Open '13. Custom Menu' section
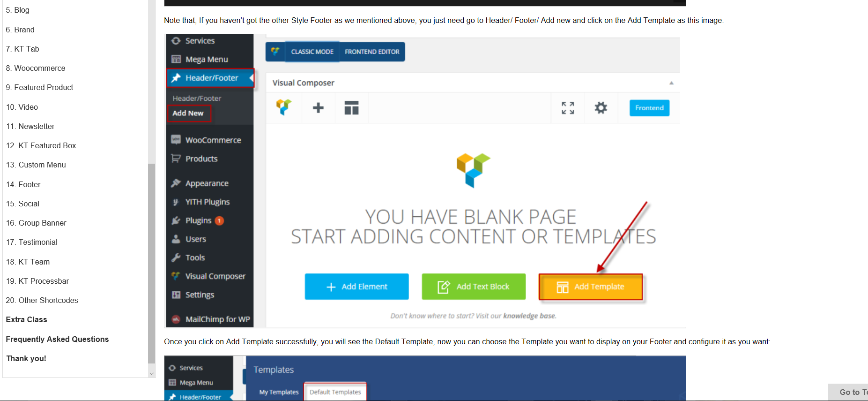Image resolution: width=868 pixels, height=401 pixels. tap(36, 165)
